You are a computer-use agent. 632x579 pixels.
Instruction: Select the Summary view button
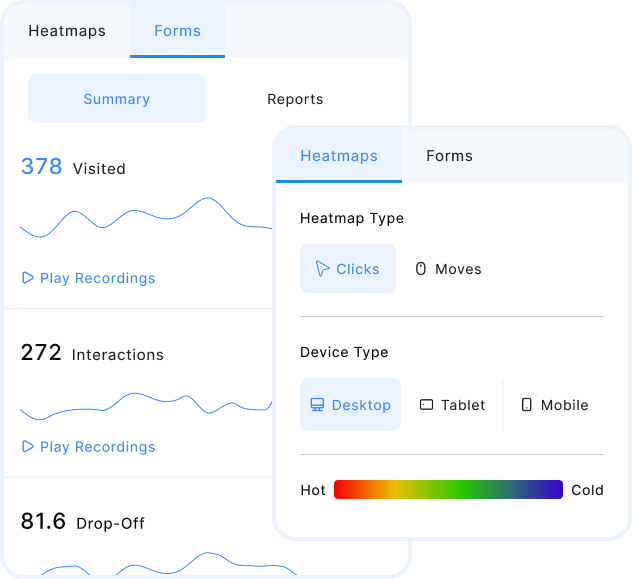point(116,99)
